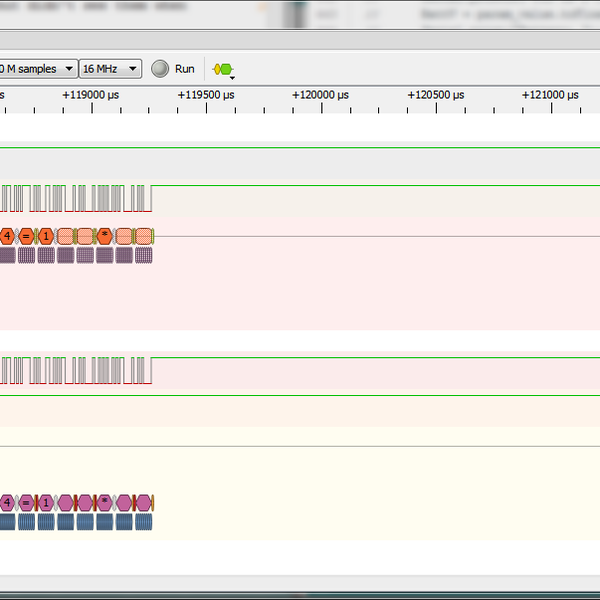Image resolution: width=600 pixels, height=600 pixels.
Task: Select orange decoded '*' annotation
Action: point(104,237)
